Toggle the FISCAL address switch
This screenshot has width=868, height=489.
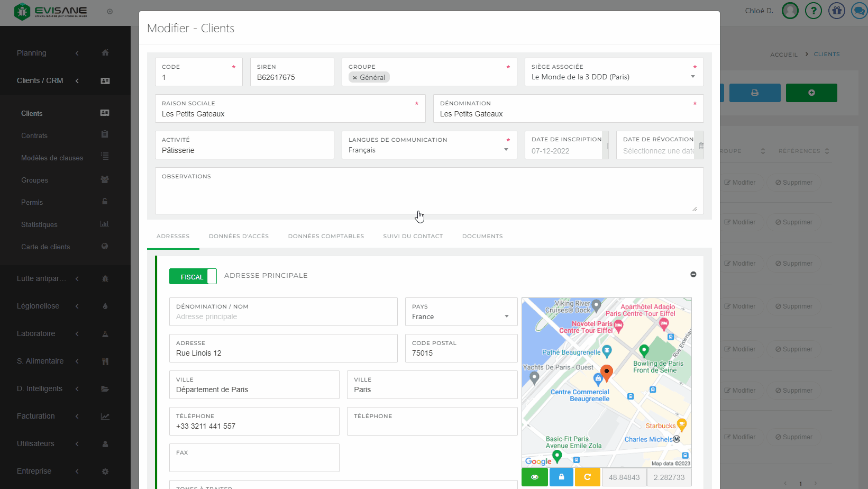click(193, 276)
